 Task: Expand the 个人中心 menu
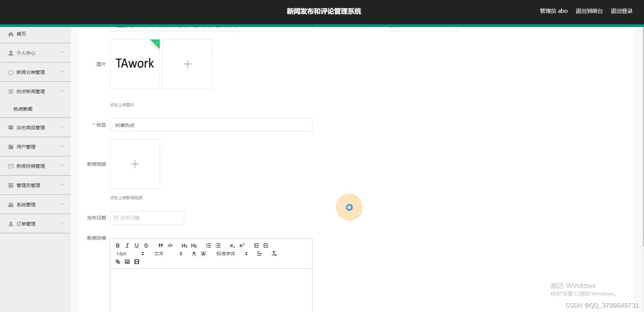[x=35, y=53]
